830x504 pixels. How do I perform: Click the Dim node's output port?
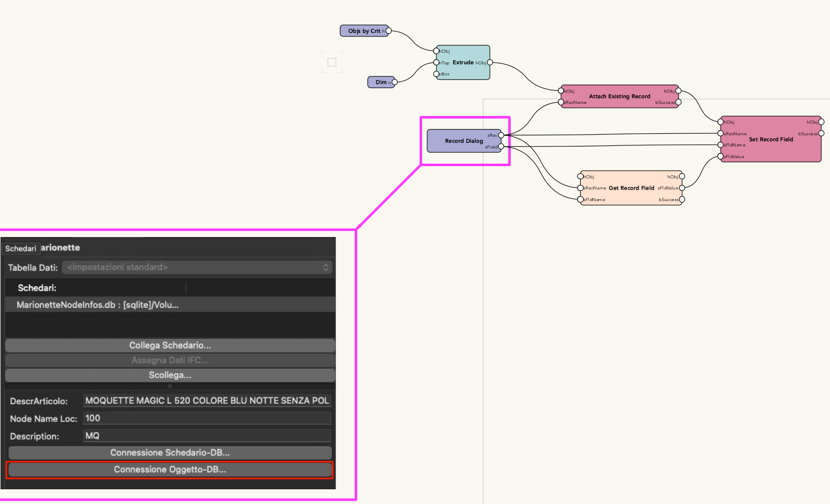tap(394, 82)
